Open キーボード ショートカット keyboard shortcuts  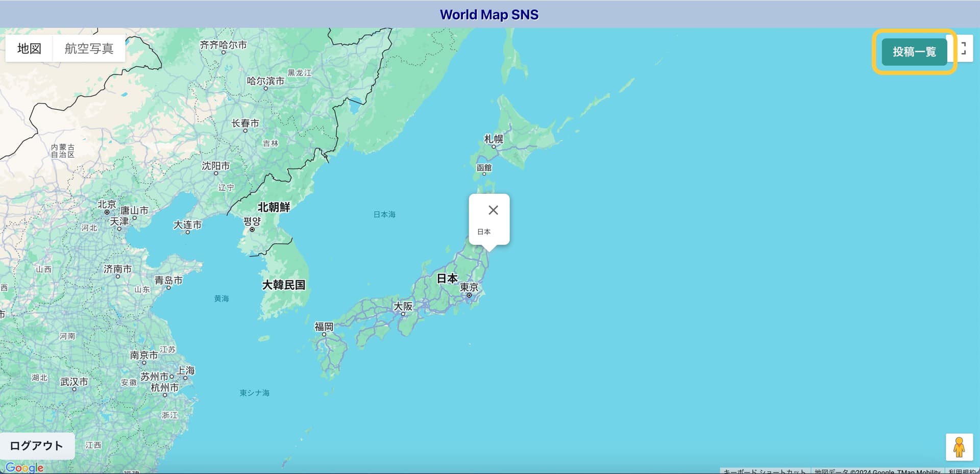[x=764, y=471]
